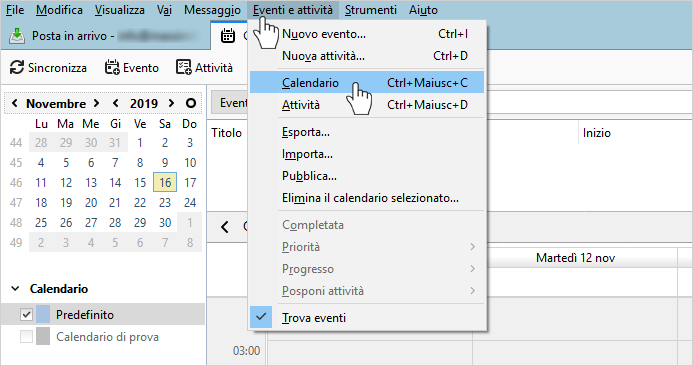Screen dimensions: 693x366
Task: Go to previous month arrow
Action: [15, 103]
